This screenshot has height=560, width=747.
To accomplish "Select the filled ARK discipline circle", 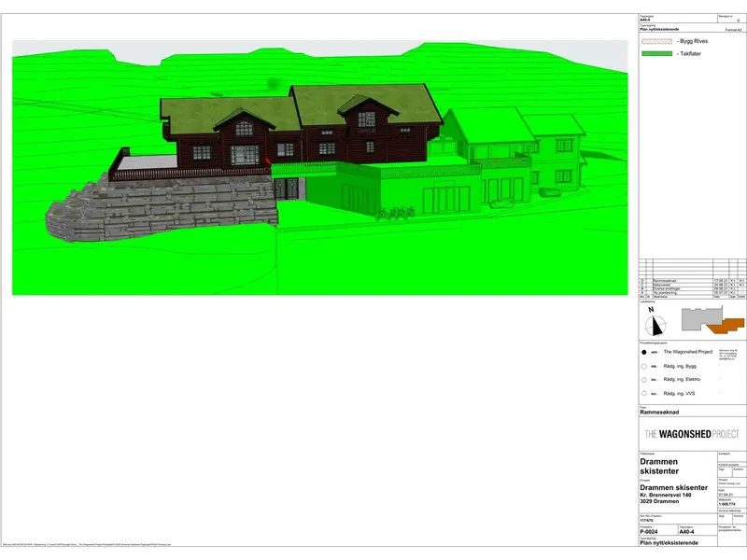I will tap(644, 353).
